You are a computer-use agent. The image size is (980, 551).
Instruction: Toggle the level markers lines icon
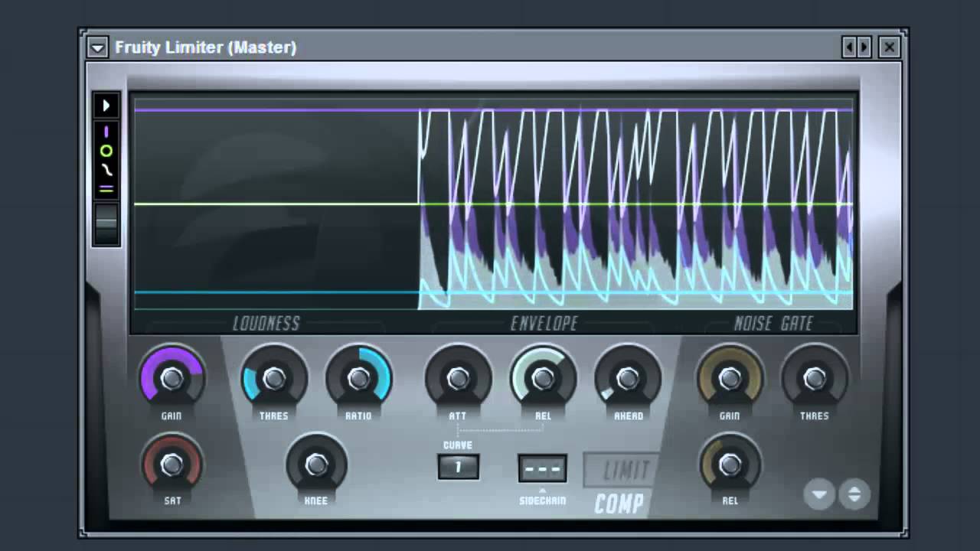point(106,187)
